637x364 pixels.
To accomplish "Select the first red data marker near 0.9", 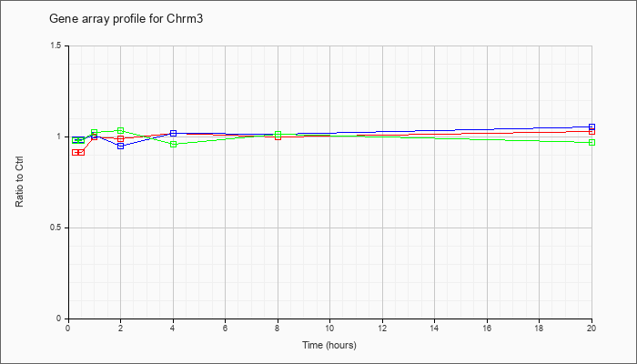I will tap(75, 153).
